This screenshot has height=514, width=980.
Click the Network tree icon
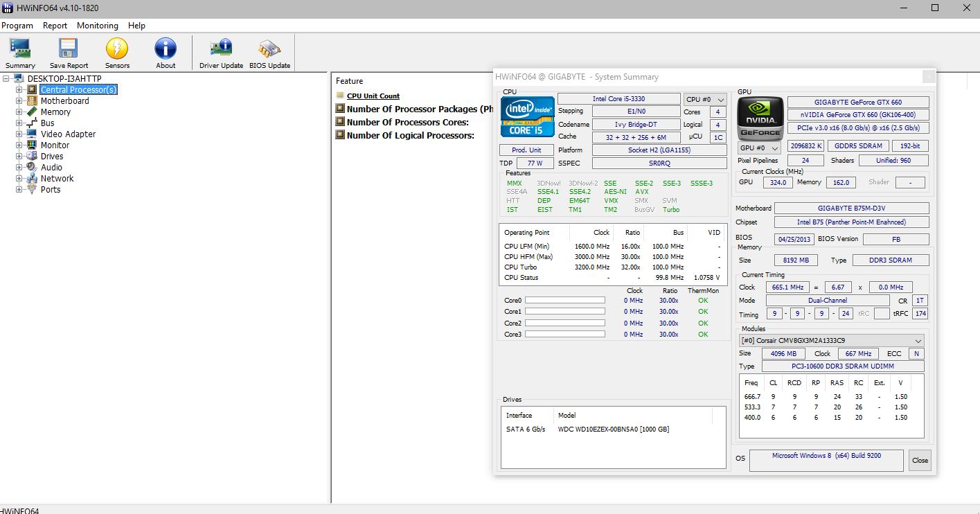tap(32, 178)
